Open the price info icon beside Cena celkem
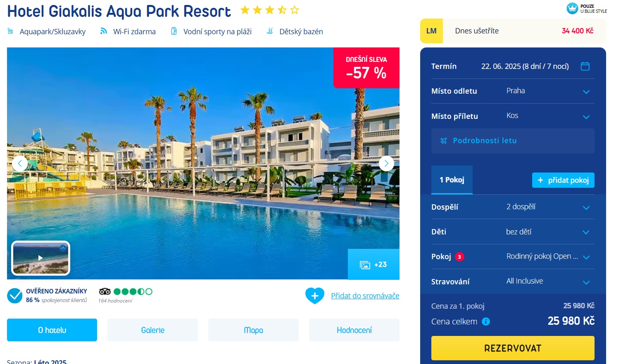This screenshot has height=364, width=623. pyautogui.click(x=486, y=321)
